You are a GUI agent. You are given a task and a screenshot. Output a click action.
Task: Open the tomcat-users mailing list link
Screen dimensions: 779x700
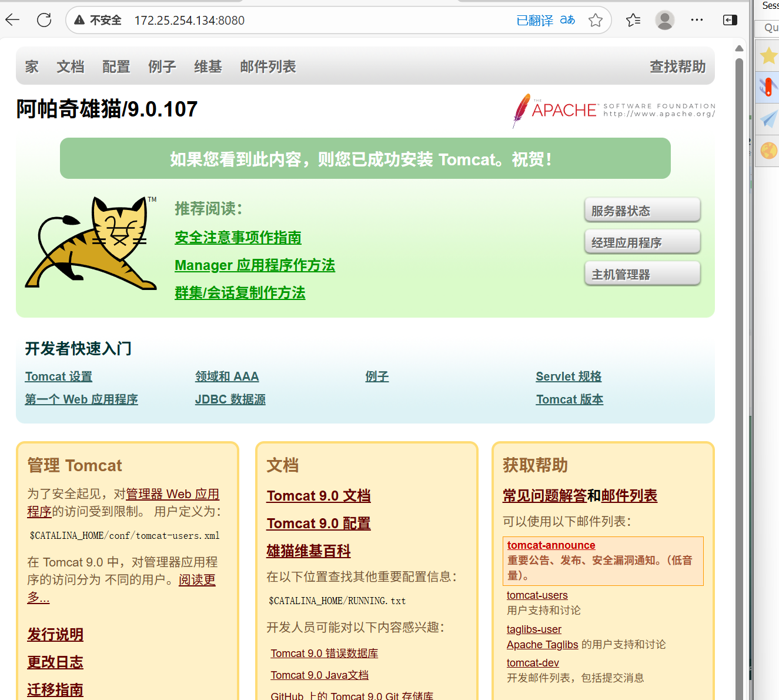click(537, 595)
